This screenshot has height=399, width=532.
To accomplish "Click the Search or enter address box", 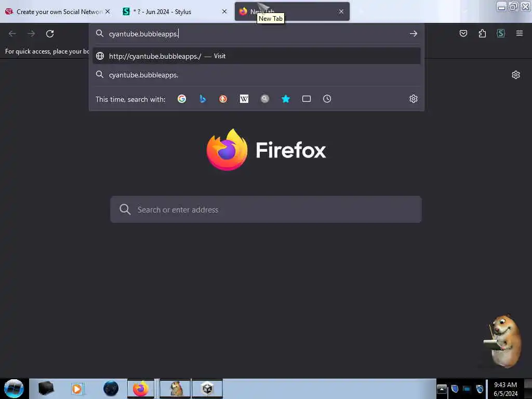I will (x=266, y=209).
